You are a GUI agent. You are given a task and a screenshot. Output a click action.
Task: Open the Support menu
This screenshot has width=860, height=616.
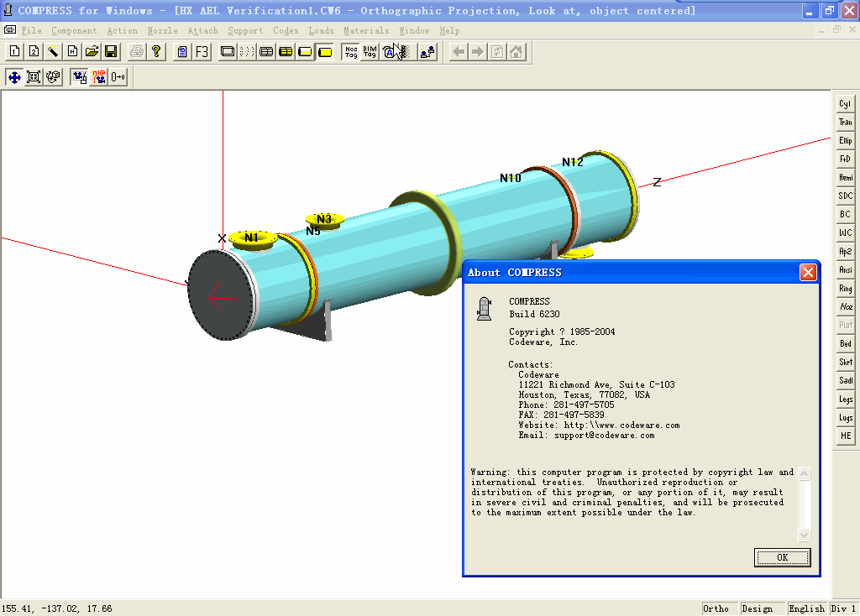(245, 31)
